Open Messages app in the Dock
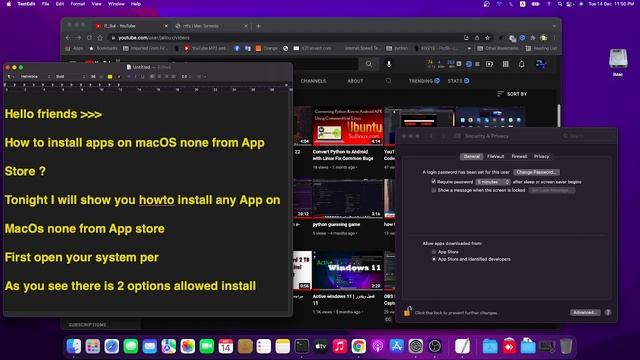 pos(131,347)
